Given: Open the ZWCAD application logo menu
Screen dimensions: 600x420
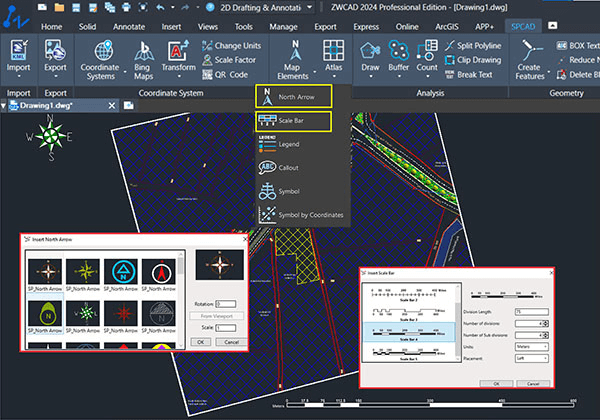Looking at the screenshot, I should pyautogui.click(x=15, y=17).
